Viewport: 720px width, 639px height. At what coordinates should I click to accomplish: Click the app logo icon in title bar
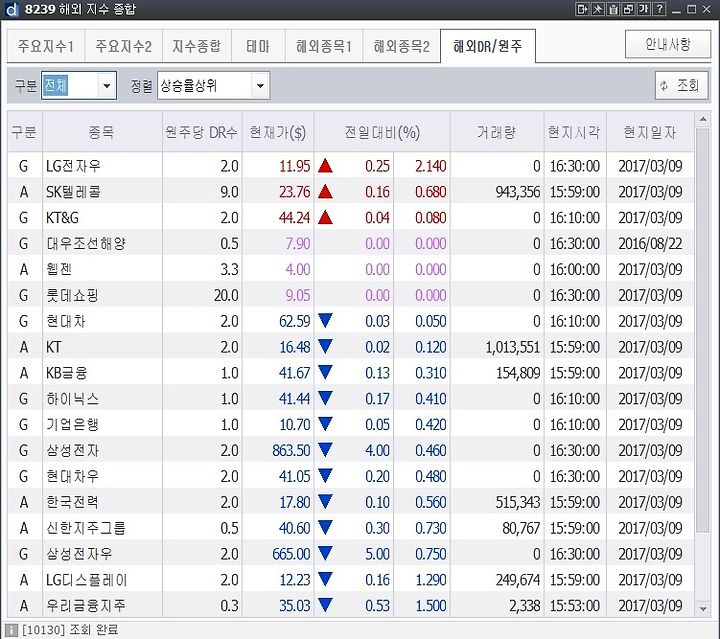tap(11, 9)
